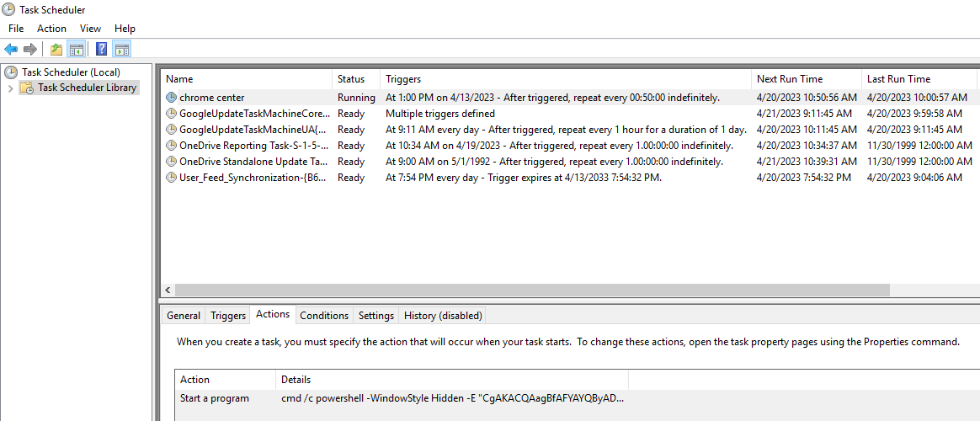Image resolution: width=980 pixels, height=421 pixels.
Task: Select Task Scheduler Library in tree
Action: pos(79,88)
